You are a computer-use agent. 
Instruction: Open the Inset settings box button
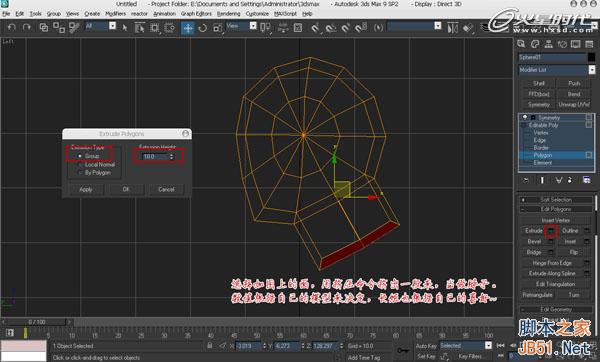587,241
